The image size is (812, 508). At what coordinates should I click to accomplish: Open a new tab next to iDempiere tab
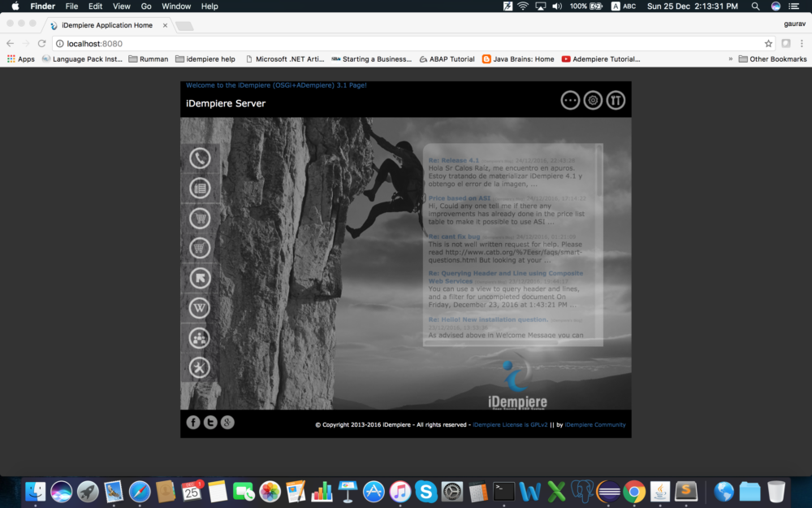[184, 26]
